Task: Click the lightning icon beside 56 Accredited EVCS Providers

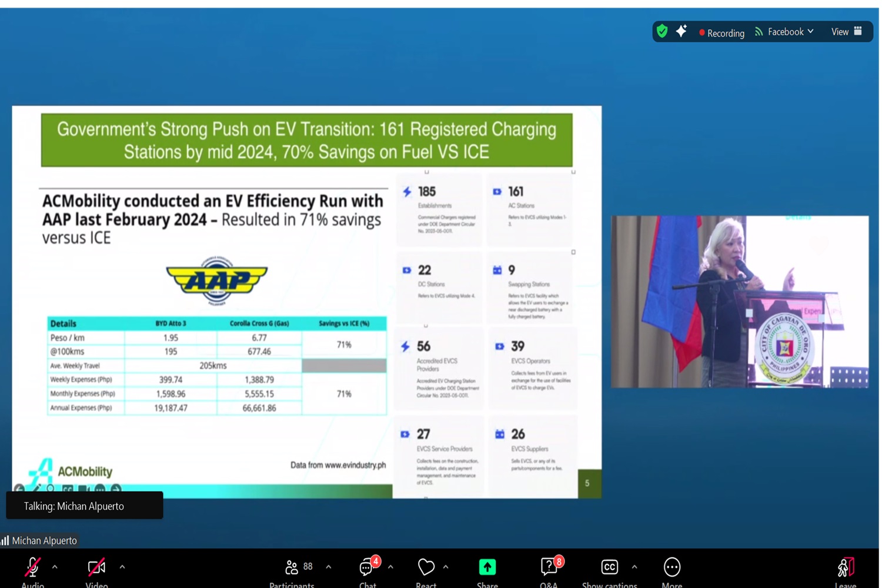Action: [405, 346]
